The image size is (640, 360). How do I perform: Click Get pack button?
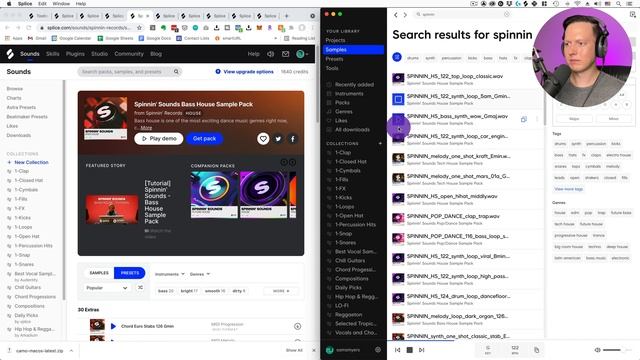click(x=204, y=139)
